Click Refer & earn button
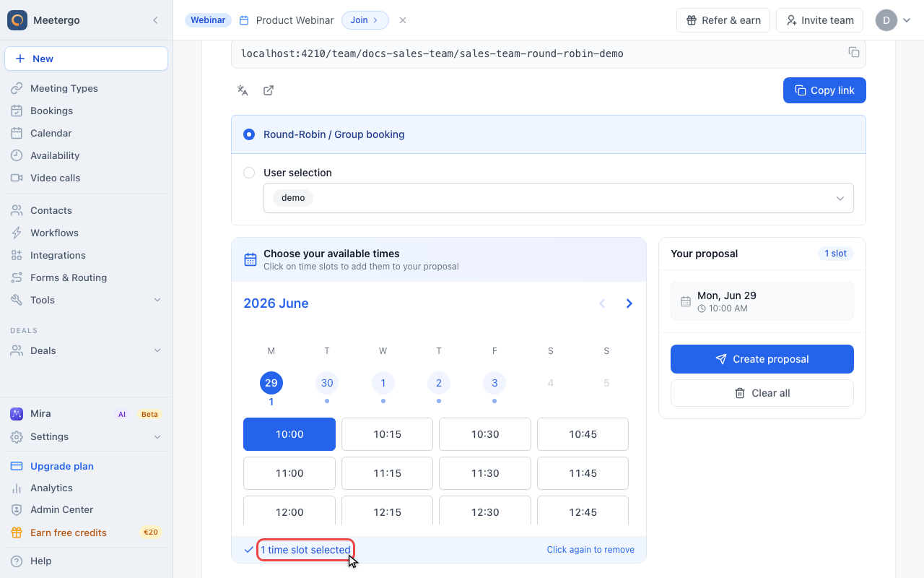Image resolution: width=924 pixels, height=578 pixels. [723, 20]
